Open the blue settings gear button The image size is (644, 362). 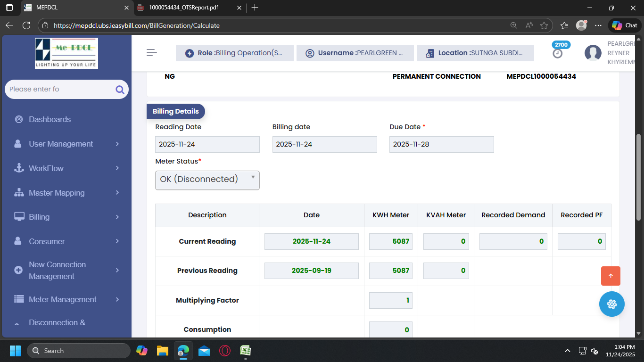pos(611,304)
